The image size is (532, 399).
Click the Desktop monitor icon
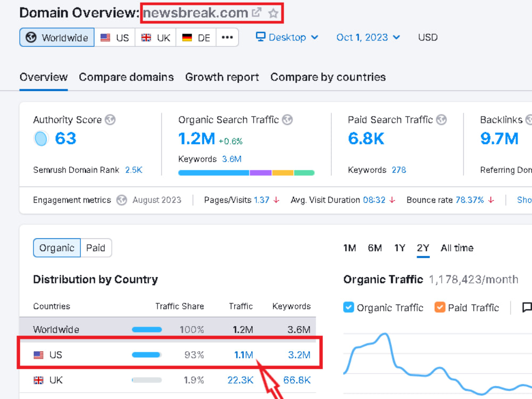260,37
